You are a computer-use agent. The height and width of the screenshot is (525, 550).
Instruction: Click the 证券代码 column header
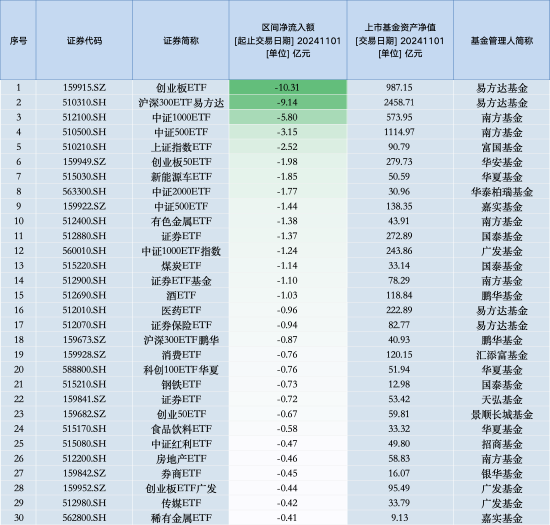point(84,41)
